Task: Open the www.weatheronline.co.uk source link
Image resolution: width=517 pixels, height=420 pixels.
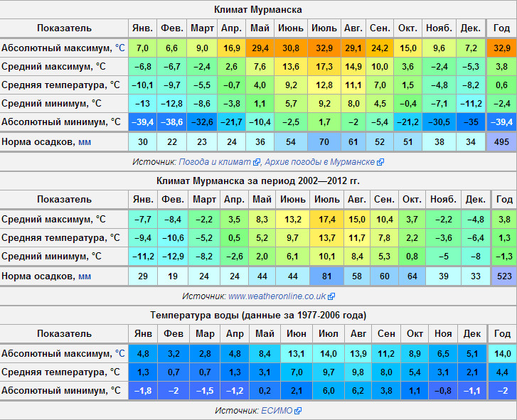Action: point(277,296)
